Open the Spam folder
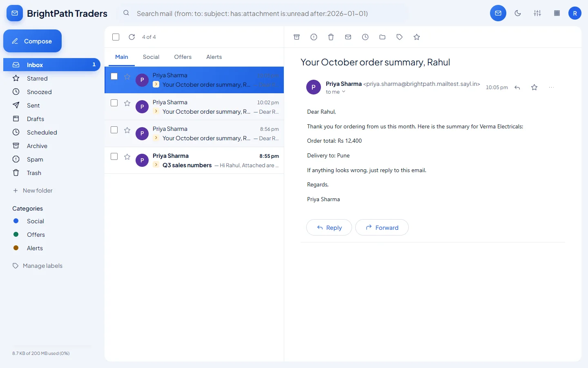The image size is (588, 368). 52,159
